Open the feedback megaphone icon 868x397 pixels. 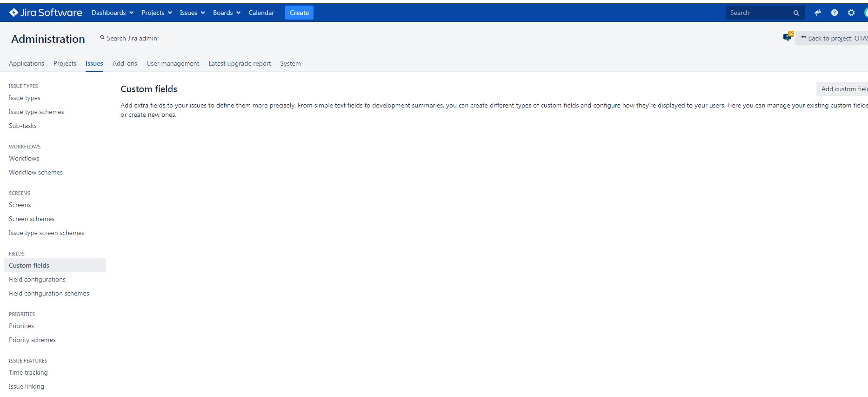tap(818, 13)
